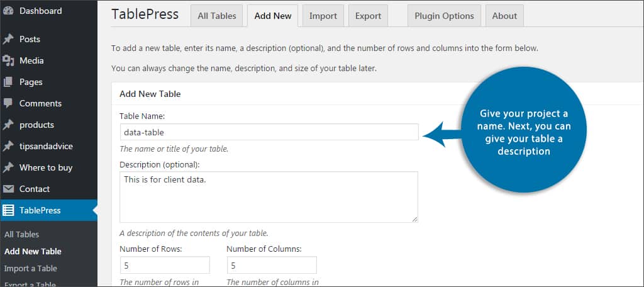Click the TablePress page title
Screen dimensions: 644x287
145,14
